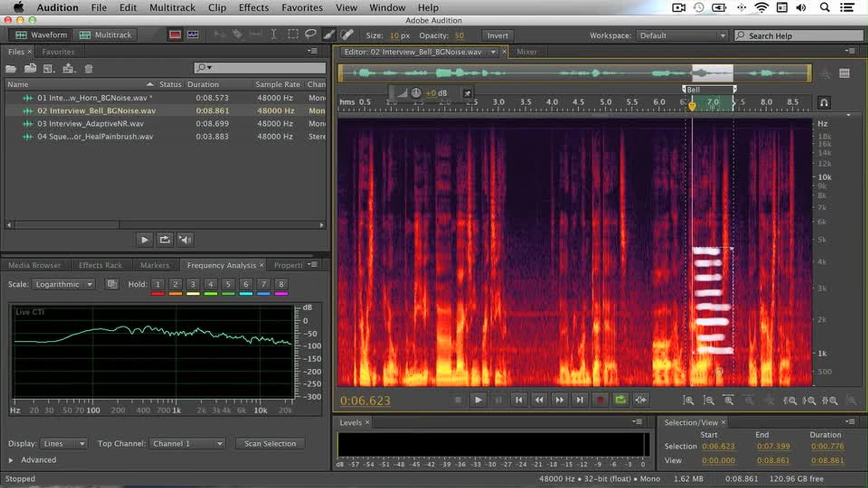The width and height of the screenshot is (868, 488).
Task: Open the Workspace Default dropdown
Action: (x=682, y=36)
